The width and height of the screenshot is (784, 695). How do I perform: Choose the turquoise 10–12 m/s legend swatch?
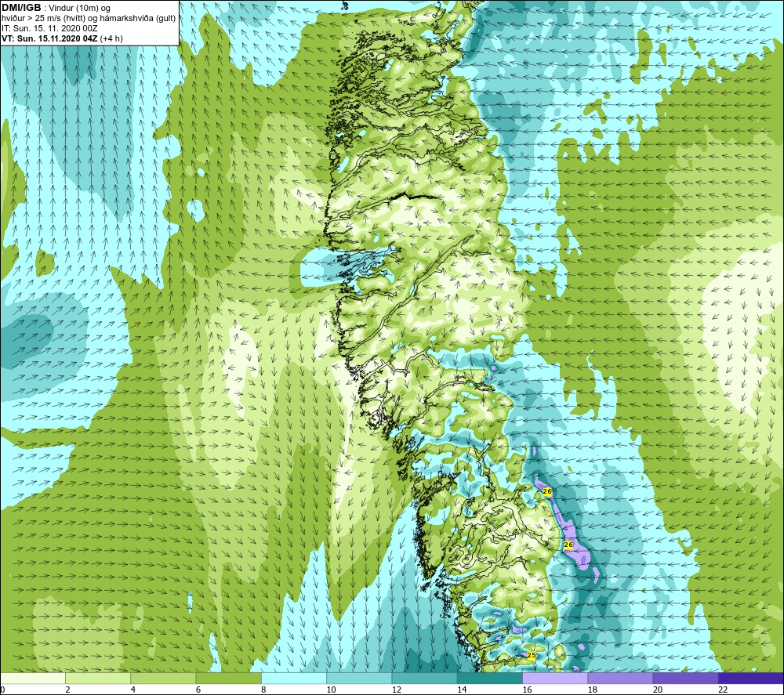[359, 679]
